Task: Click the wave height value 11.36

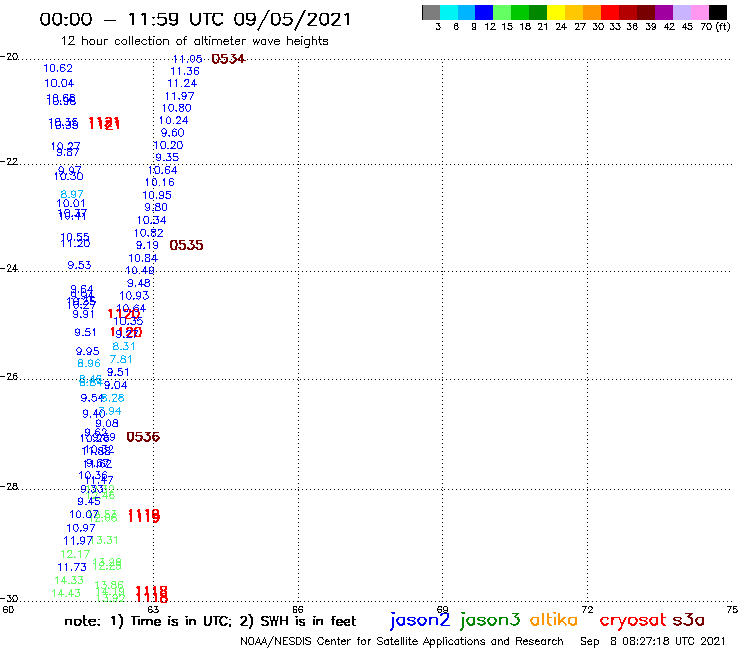Action: pos(185,71)
